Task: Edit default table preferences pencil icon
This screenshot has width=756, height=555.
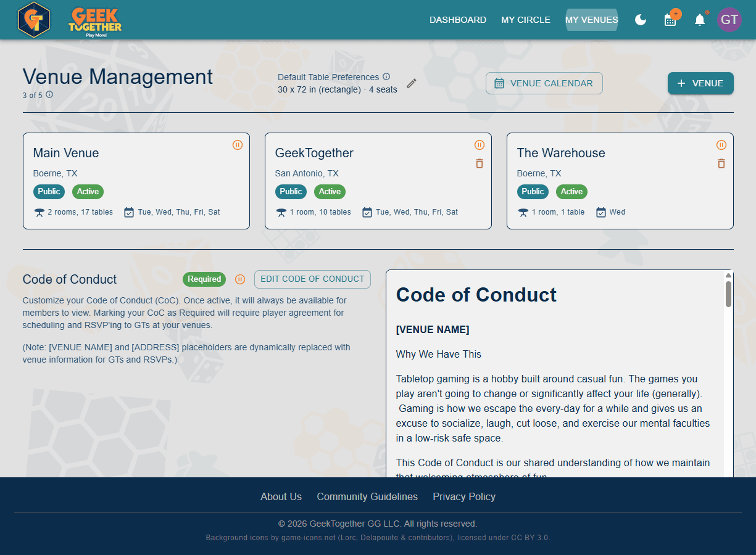Action: pos(412,83)
